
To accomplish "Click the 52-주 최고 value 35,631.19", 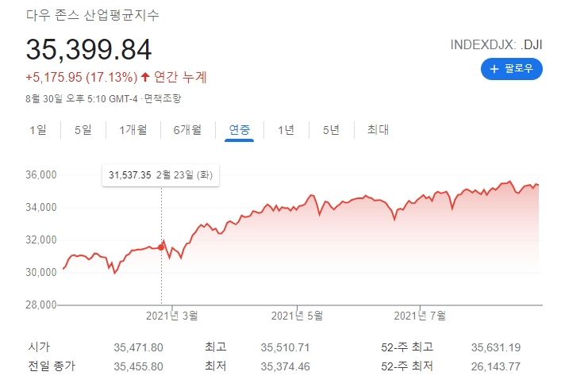I will click(x=497, y=347).
